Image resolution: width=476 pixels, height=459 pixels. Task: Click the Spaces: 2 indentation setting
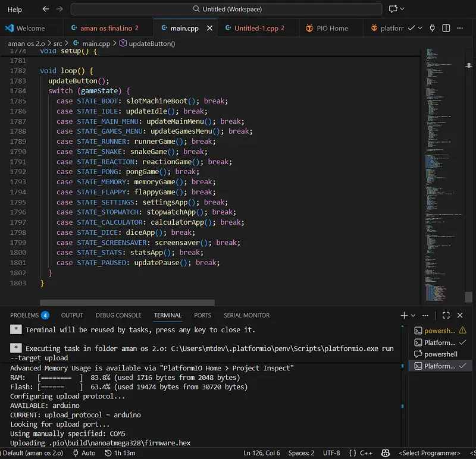301,453
